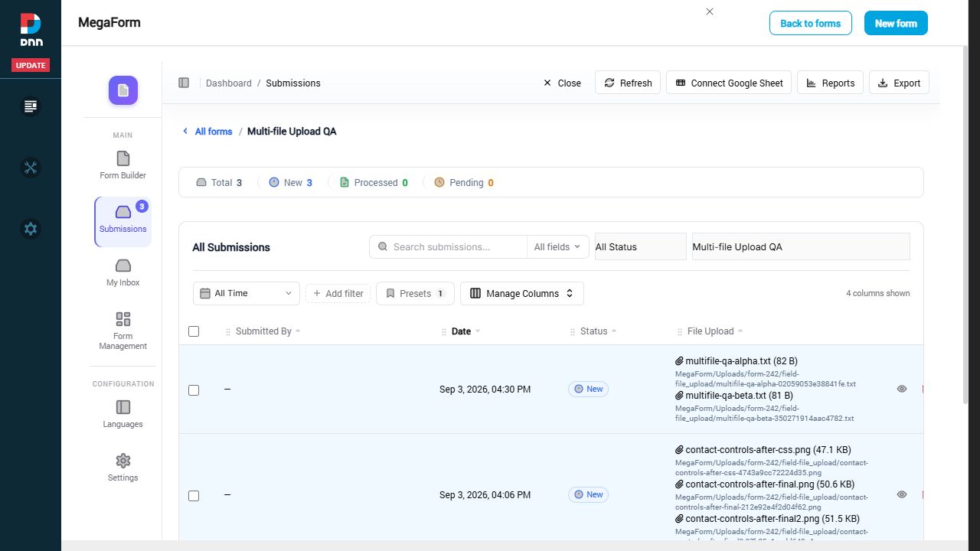This screenshot has height=551, width=980.
Task: Open contact-controls-after-final2.png file
Action: [767, 519]
